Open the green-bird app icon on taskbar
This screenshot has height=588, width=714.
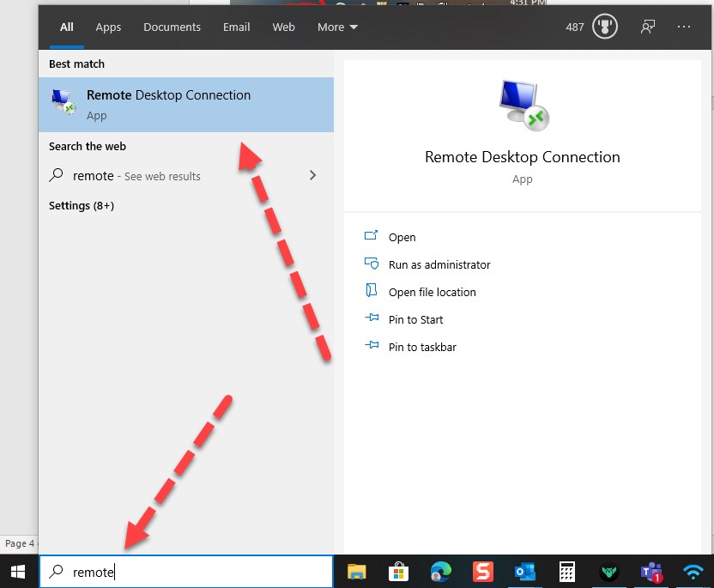608,572
